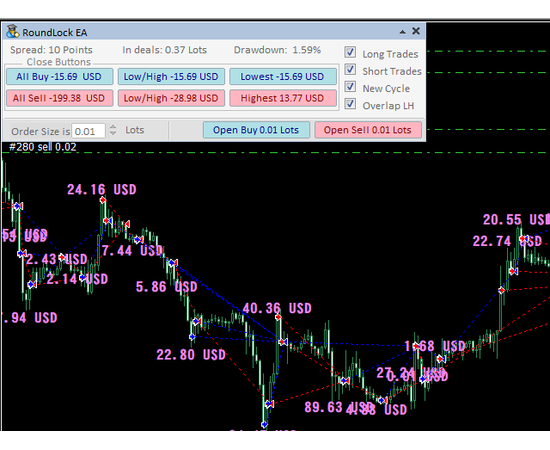Click the 20.55 USD profit label
550x450 pixels.
pyautogui.click(x=516, y=220)
